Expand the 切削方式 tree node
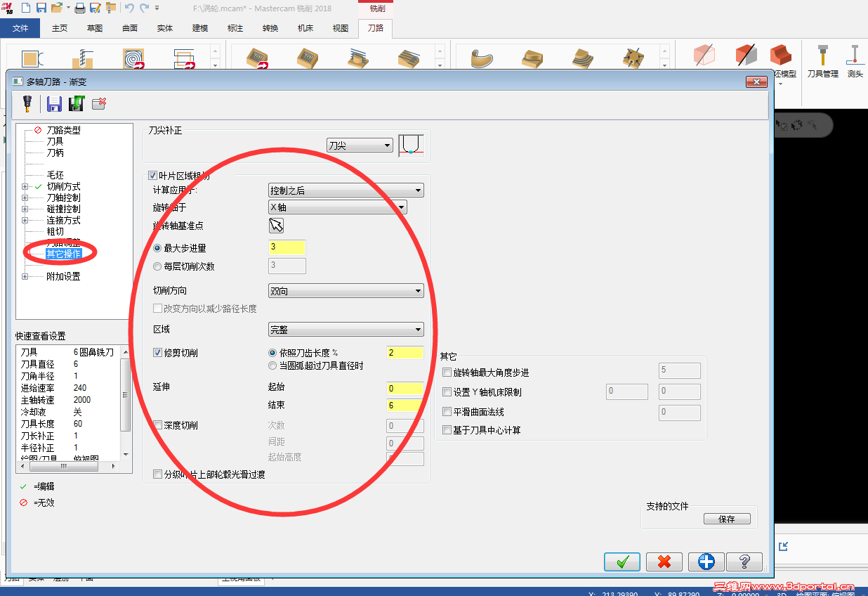 pyautogui.click(x=25, y=186)
